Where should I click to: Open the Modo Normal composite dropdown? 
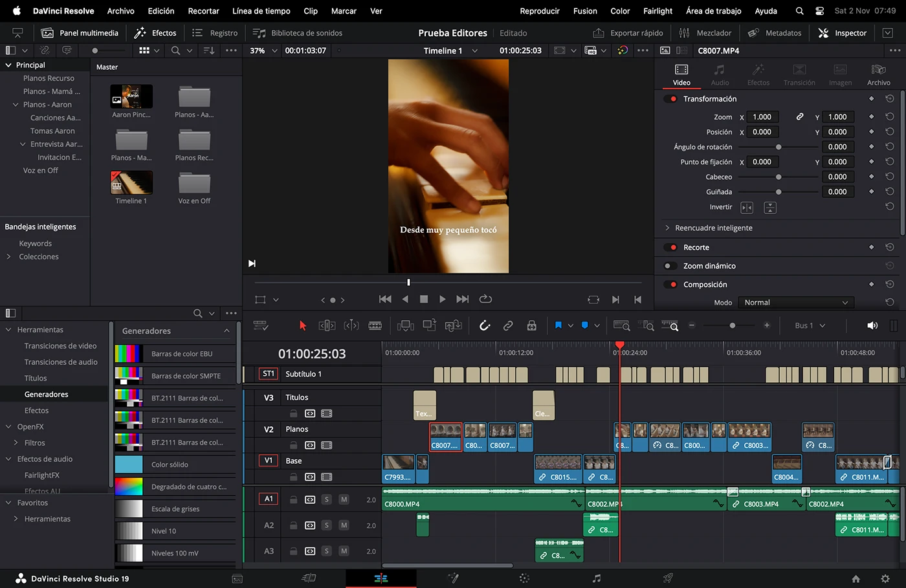(795, 303)
